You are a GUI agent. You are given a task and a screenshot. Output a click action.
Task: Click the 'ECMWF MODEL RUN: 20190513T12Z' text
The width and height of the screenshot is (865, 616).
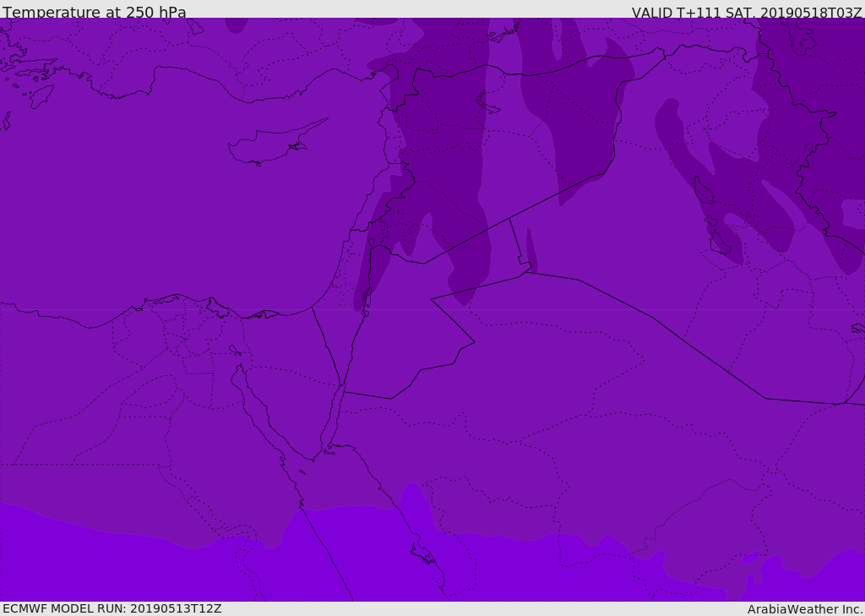click(112, 608)
